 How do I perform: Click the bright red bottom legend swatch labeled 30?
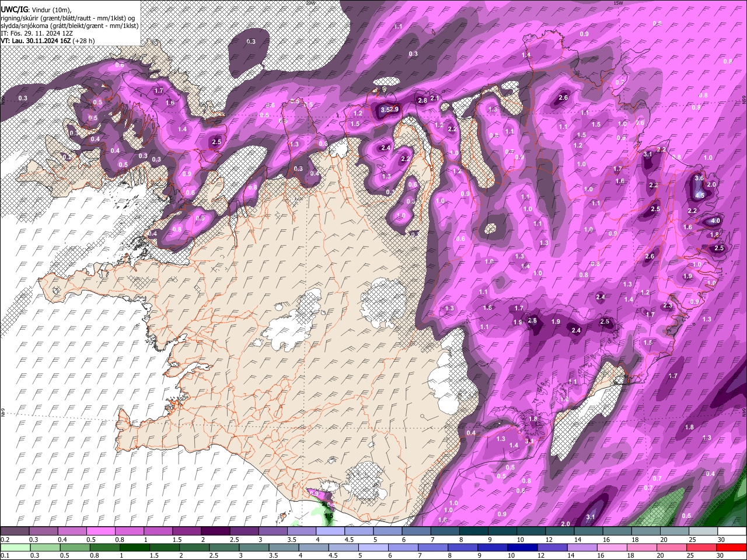[732, 547]
